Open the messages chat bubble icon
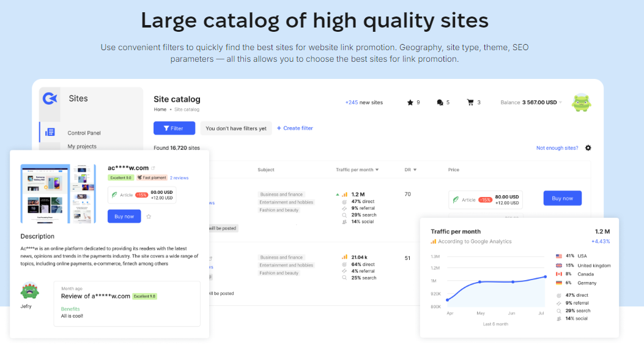644x345 pixels. (440, 102)
